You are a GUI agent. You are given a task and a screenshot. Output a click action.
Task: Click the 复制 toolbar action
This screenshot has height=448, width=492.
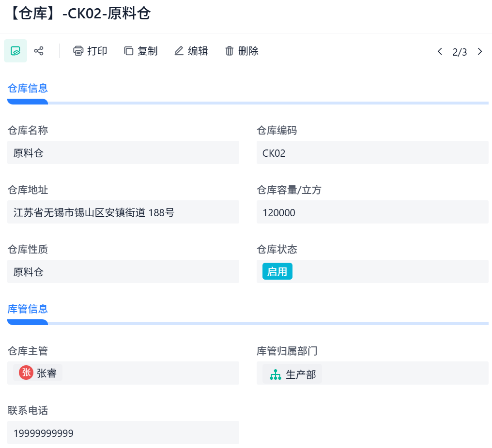click(140, 51)
